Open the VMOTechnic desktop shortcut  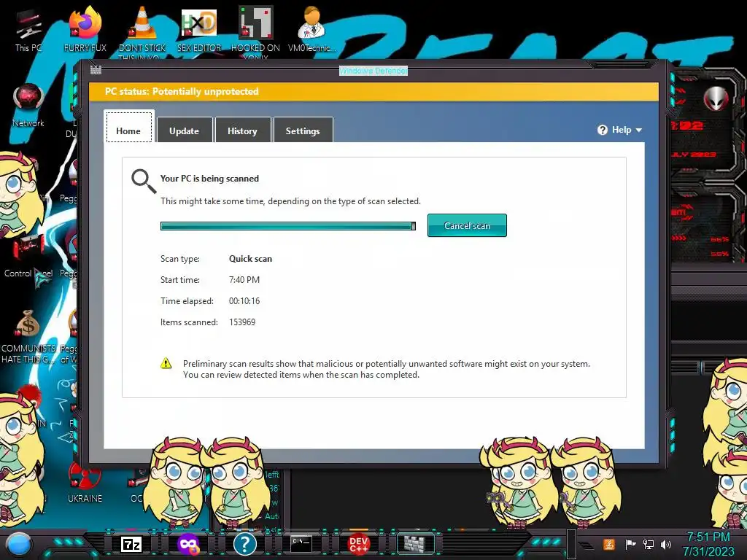point(311,29)
